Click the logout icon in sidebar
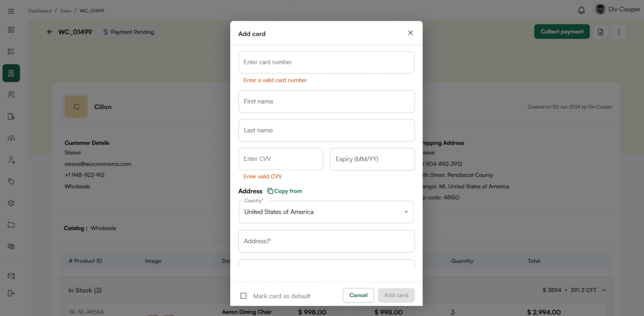Screen dimensions: 644x316 (11, 293)
